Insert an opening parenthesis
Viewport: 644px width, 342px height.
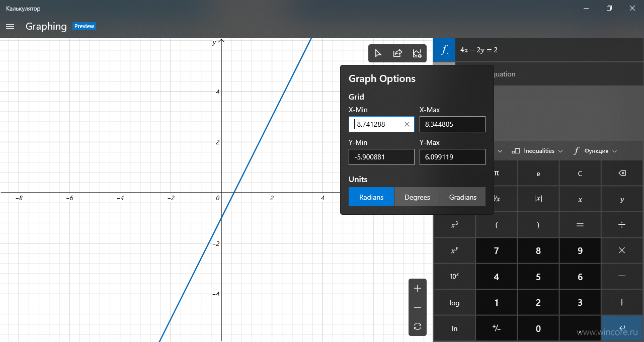[x=497, y=225]
